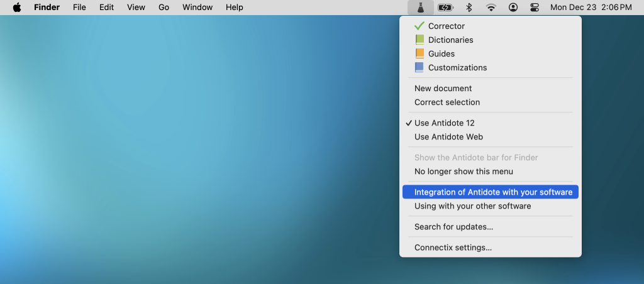The image size is (644, 284).
Task: Select New document from the menu
Action: (443, 89)
